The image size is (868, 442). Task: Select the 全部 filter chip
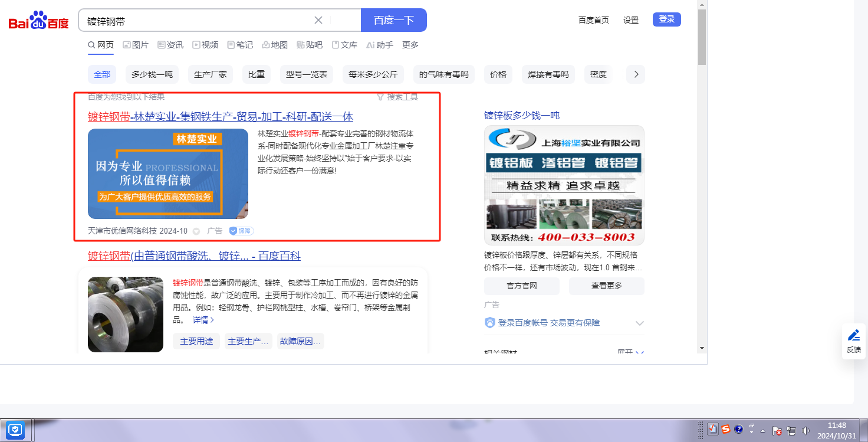point(102,74)
